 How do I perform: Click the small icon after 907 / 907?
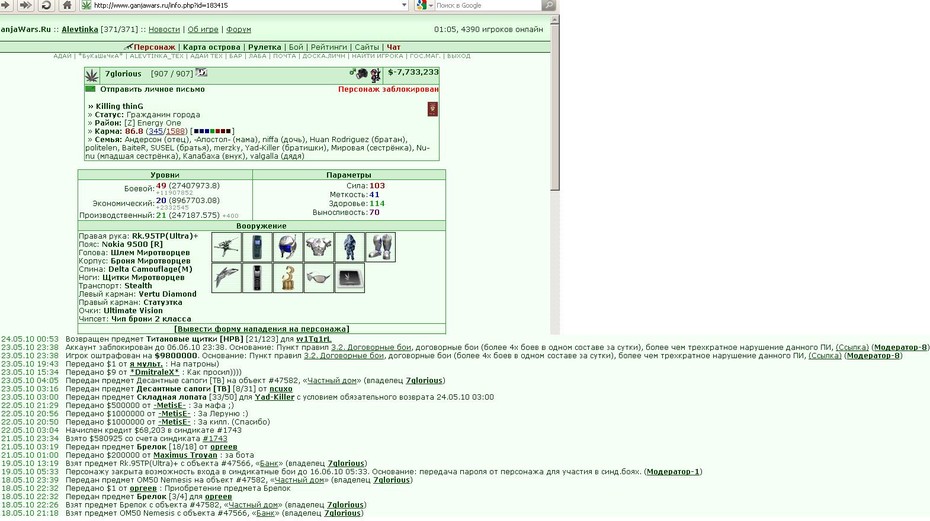tap(202, 72)
